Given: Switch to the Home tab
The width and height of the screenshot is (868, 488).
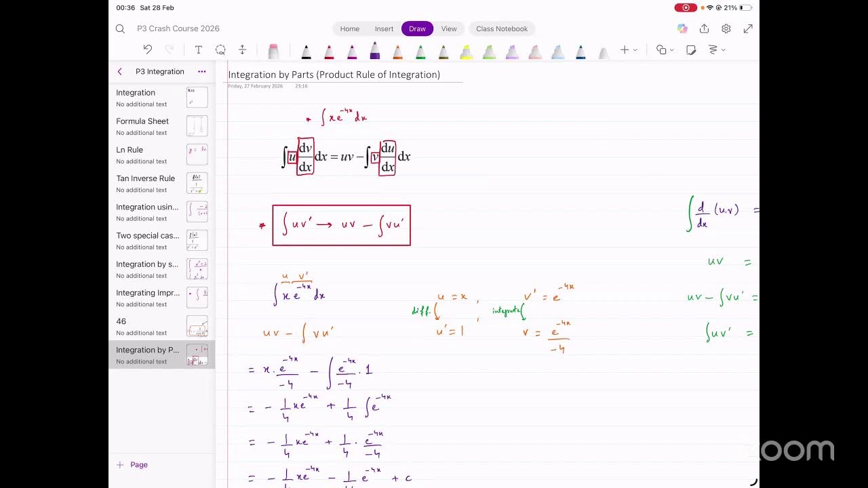Looking at the screenshot, I should click(350, 28).
